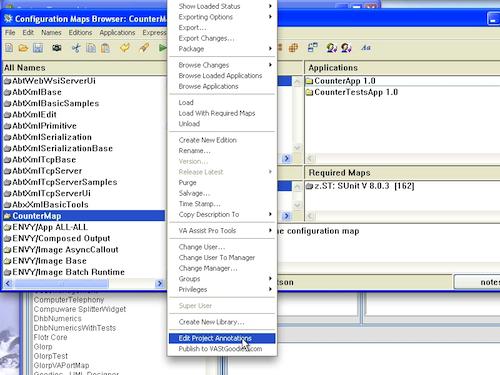Click All Names scrollbar right arrow

pyautogui.click(x=160, y=283)
